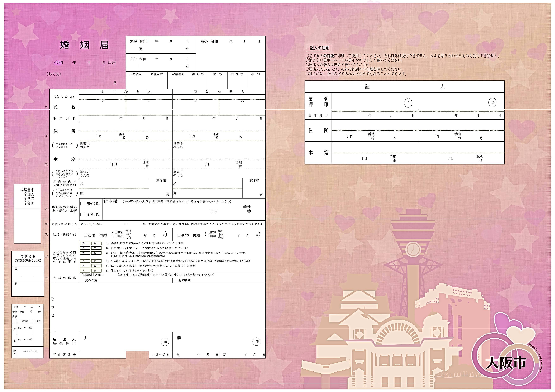Click the 本届書中 字加入 字削除 字訂正 box
Viewport: 555px width, 392px height.
[x=27, y=196]
